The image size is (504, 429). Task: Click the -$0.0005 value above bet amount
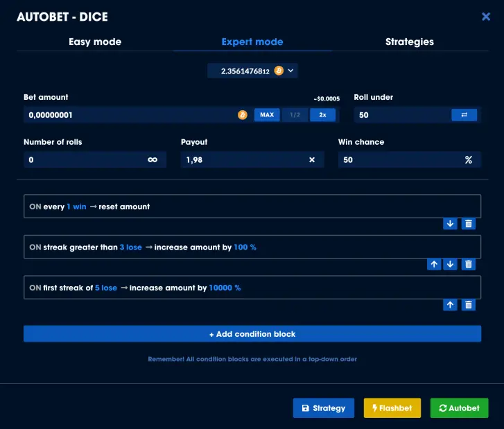click(327, 98)
